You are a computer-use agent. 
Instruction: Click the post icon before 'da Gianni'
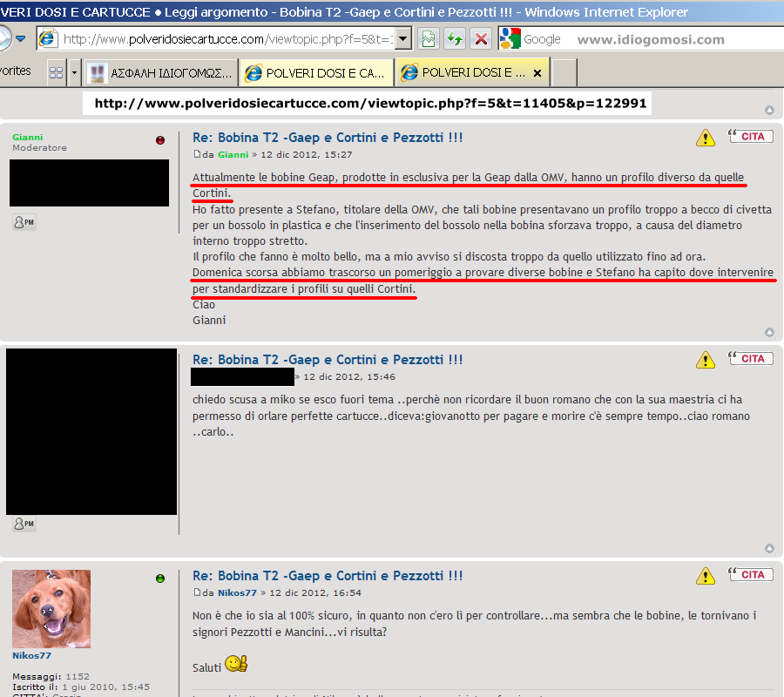tap(197, 154)
